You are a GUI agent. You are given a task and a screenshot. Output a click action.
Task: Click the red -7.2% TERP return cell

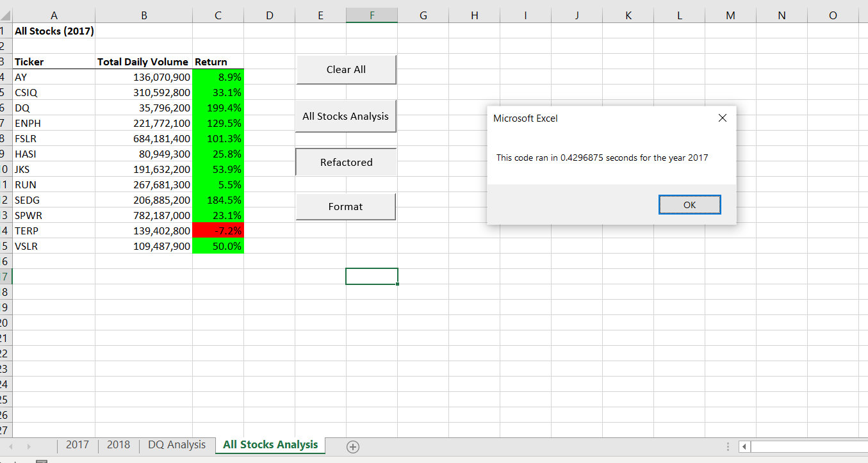point(218,231)
